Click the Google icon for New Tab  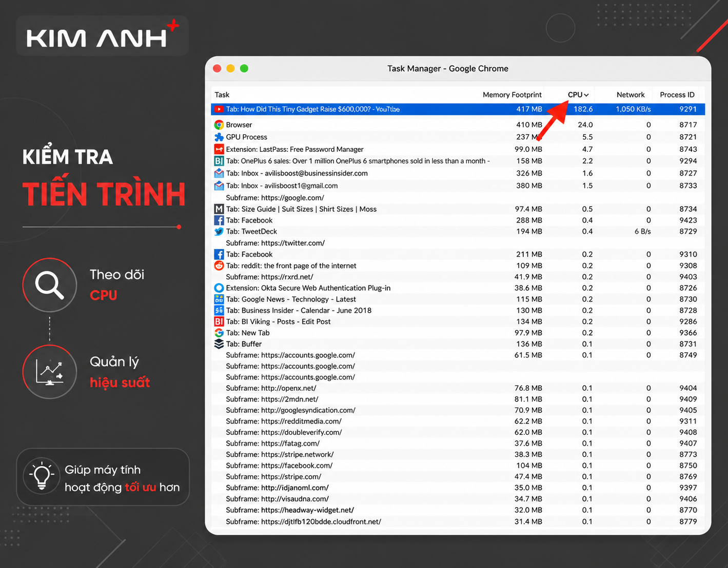(219, 333)
